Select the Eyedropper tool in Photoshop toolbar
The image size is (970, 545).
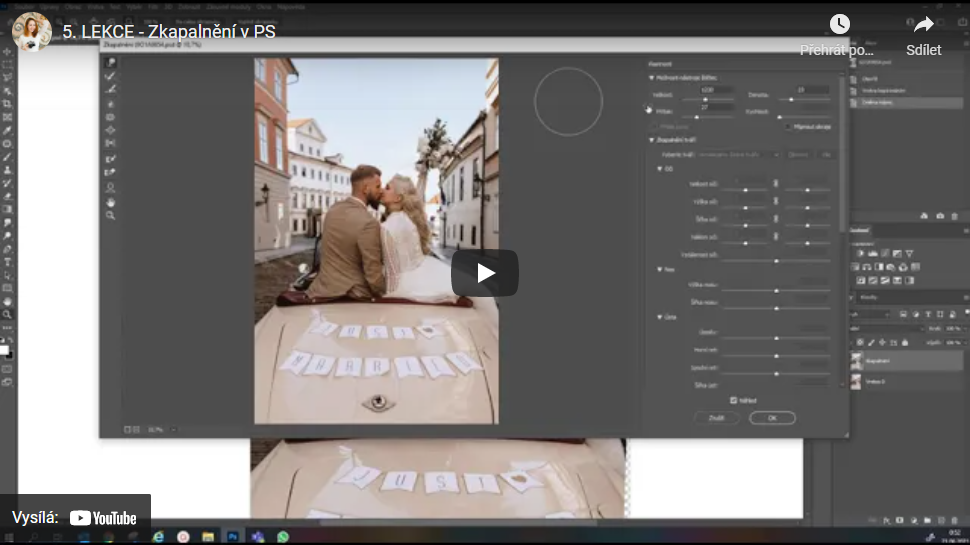[7, 131]
